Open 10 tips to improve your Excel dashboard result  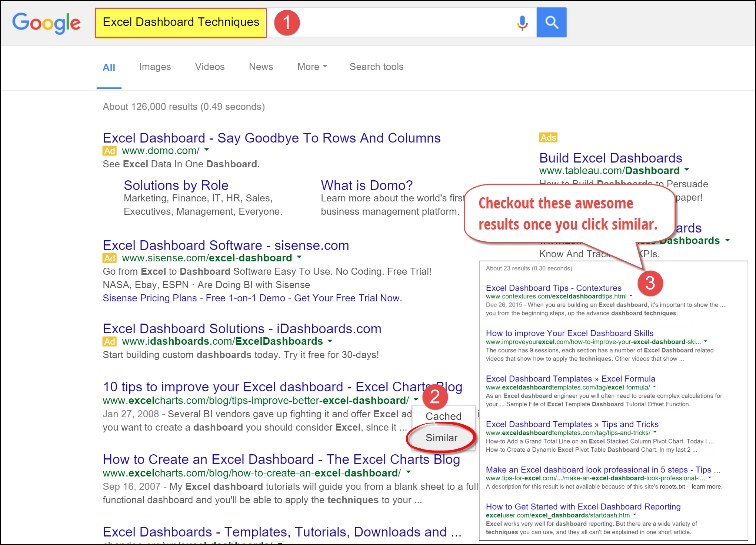click(x=282, y=387)
